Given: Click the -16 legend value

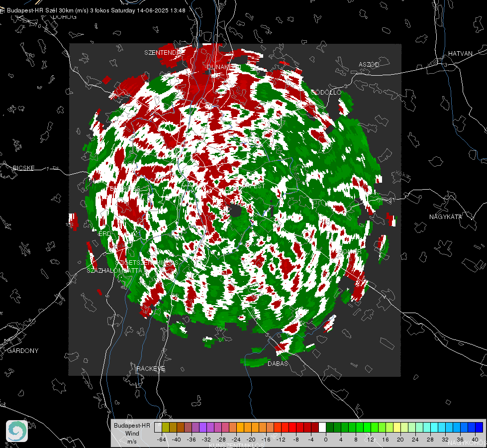Looking at the screenshot, I should pos(266,440).
